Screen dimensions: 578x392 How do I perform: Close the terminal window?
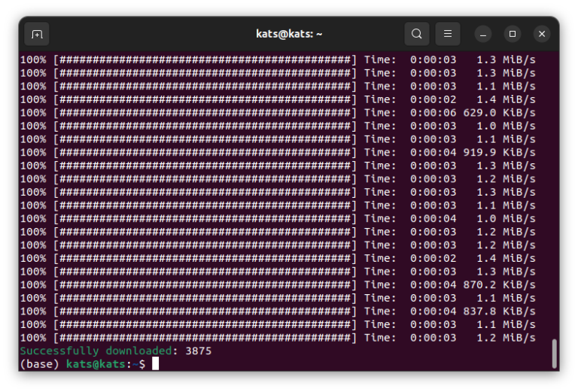542,34
